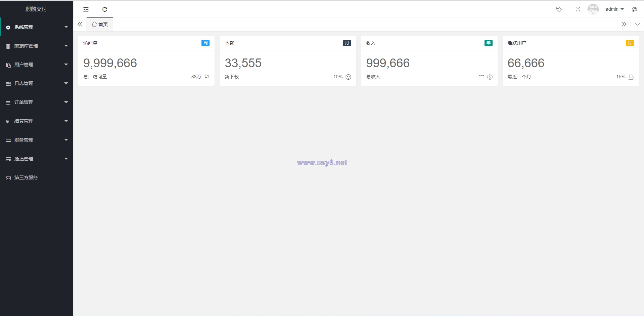The width and height of the screenshot is (644, 316).
Task: Click the blue 周 badge on 访问量 card
Action: [205, 43]
